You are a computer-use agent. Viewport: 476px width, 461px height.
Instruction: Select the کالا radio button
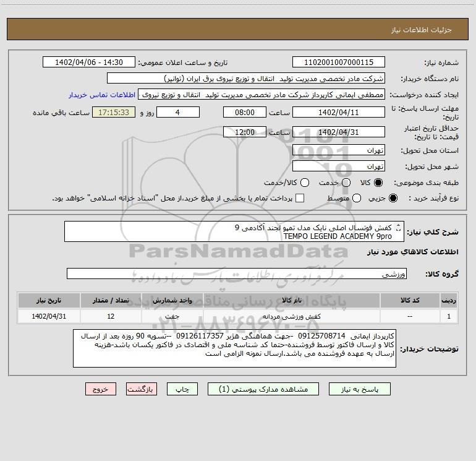coord(378,183)
